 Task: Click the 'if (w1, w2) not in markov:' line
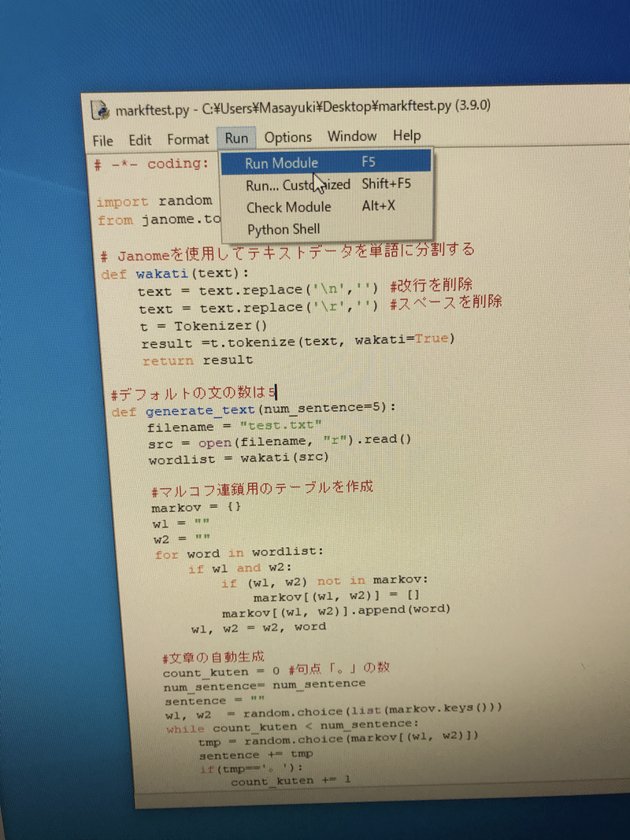tap(324, 582)
